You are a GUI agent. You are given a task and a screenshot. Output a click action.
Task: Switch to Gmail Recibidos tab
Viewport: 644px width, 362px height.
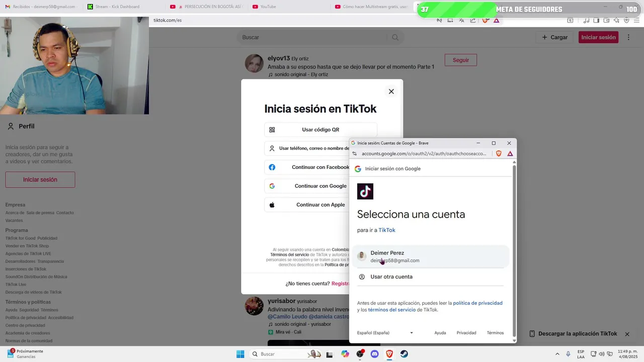pyautogui.click(x=40, y=7)
